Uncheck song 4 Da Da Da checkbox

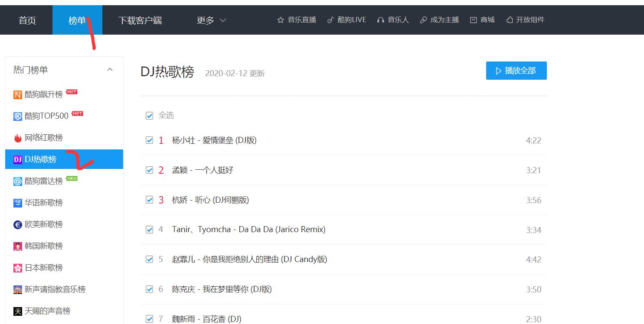point(150,230)
